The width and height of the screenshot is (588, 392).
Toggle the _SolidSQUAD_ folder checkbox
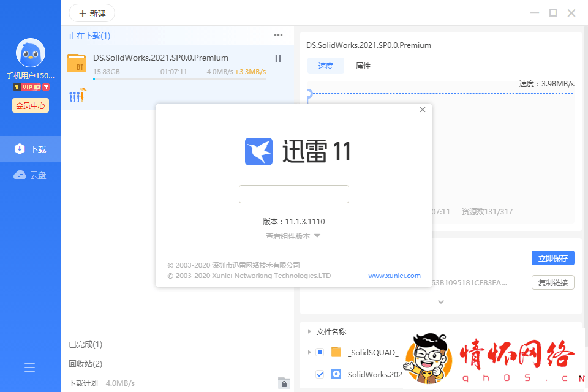(320, 352)
